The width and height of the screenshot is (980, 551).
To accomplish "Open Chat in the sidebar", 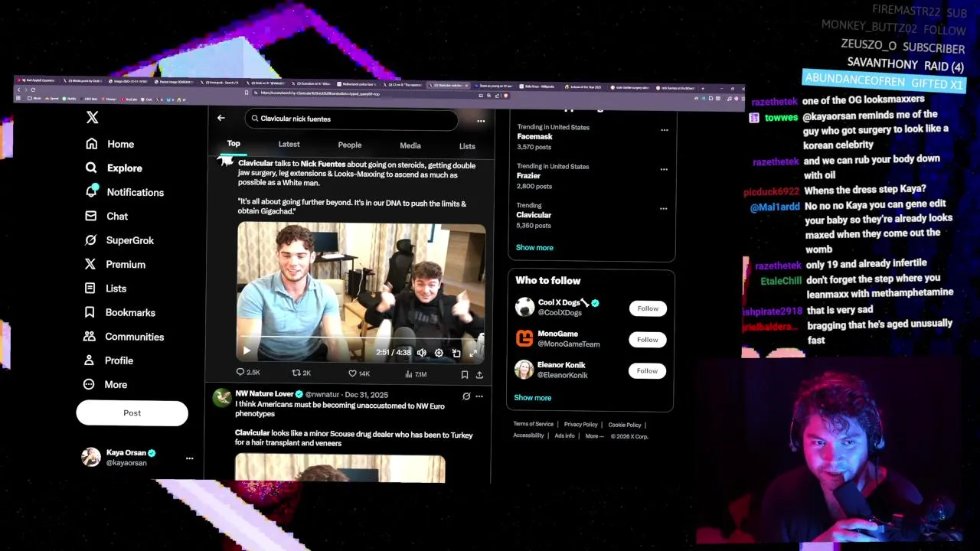I will [x=106, y=217].
